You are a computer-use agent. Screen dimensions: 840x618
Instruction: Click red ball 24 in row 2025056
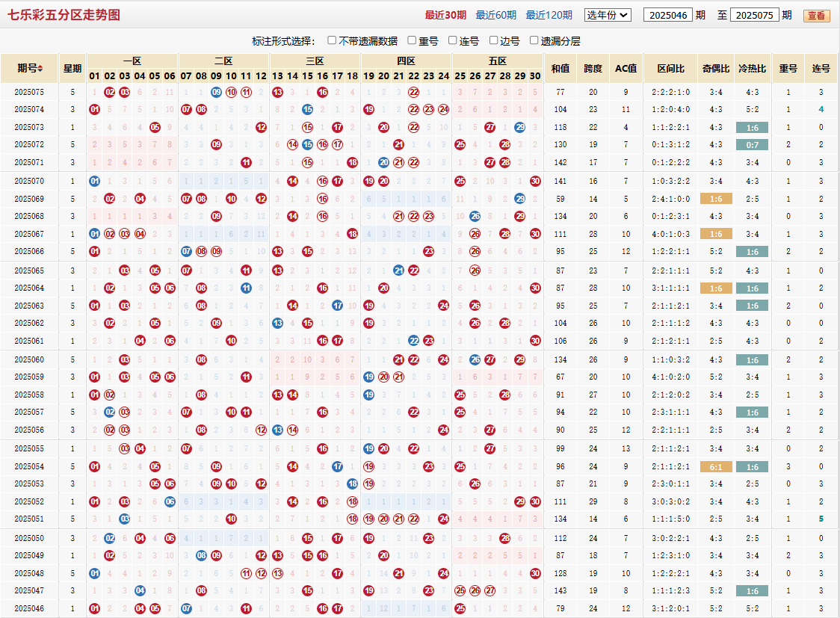[x=444, y=430]
